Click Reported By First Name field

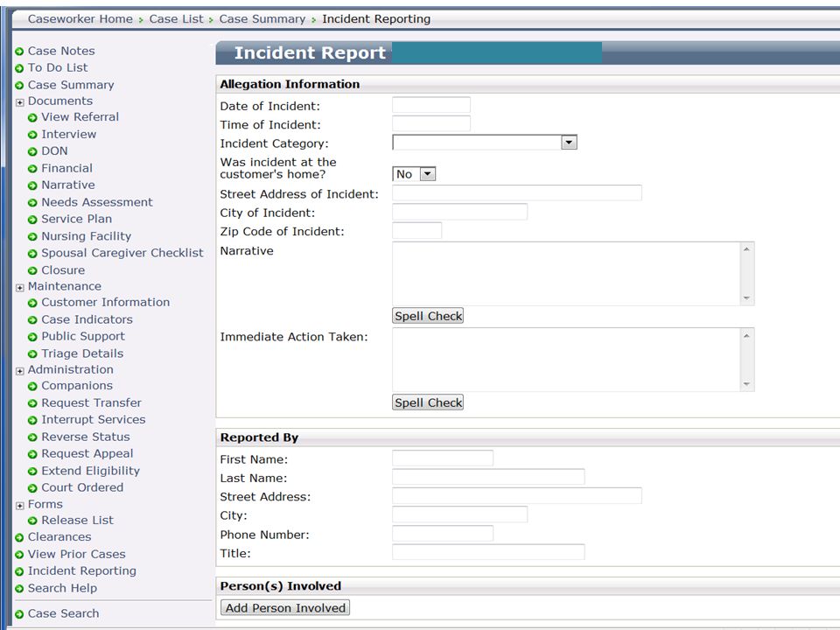[x=443, y=458]
